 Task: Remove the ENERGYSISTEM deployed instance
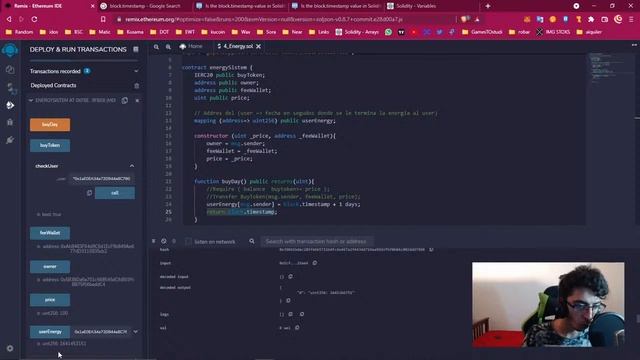(138, 100)
